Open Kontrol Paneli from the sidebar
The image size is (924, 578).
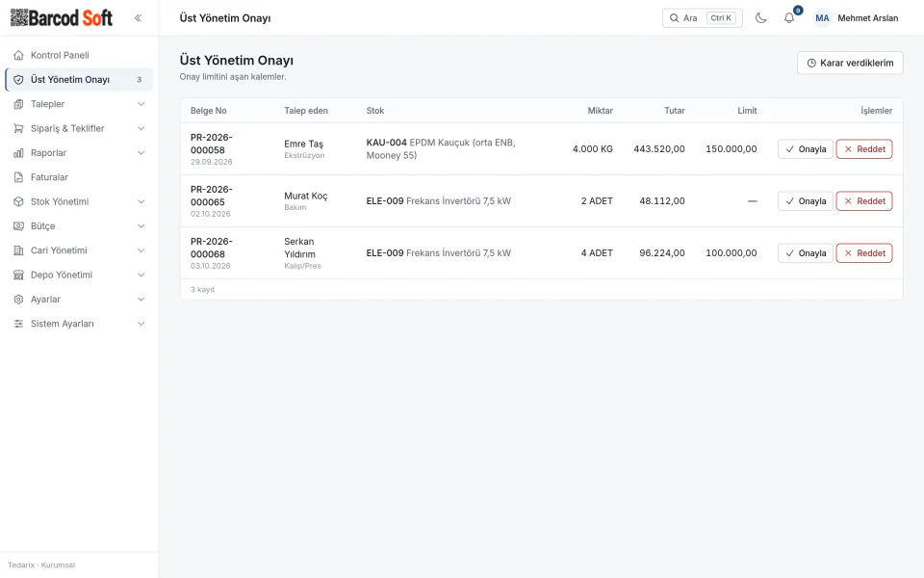tap(79, 56)
